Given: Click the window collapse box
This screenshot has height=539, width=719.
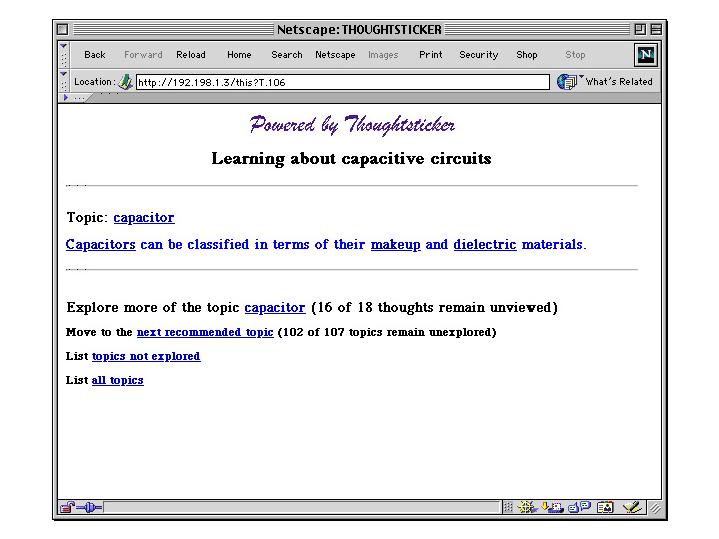Looking at the screenshot, I should (x=656, y=29).
